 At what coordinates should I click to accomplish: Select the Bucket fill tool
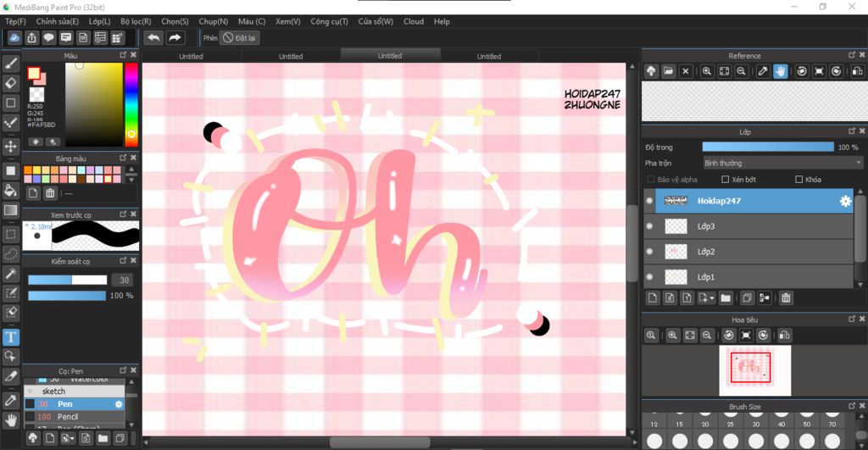(x=10, y=191)
